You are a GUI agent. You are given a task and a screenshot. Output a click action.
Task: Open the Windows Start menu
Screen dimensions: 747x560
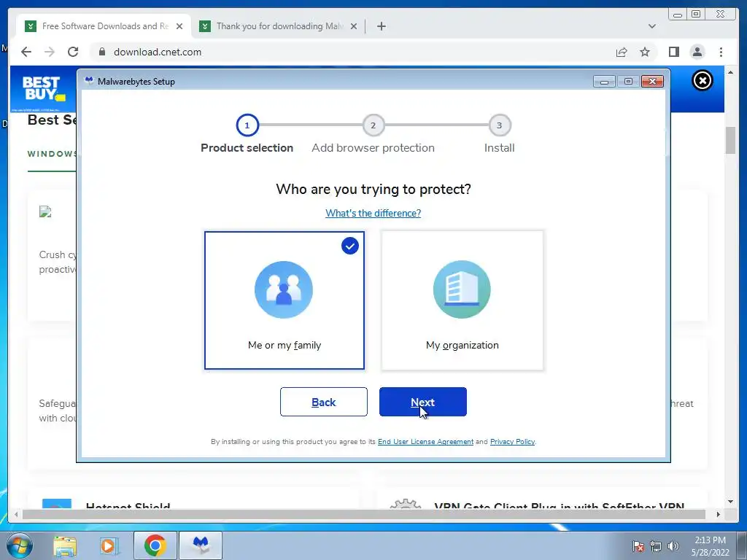point(18,545)
